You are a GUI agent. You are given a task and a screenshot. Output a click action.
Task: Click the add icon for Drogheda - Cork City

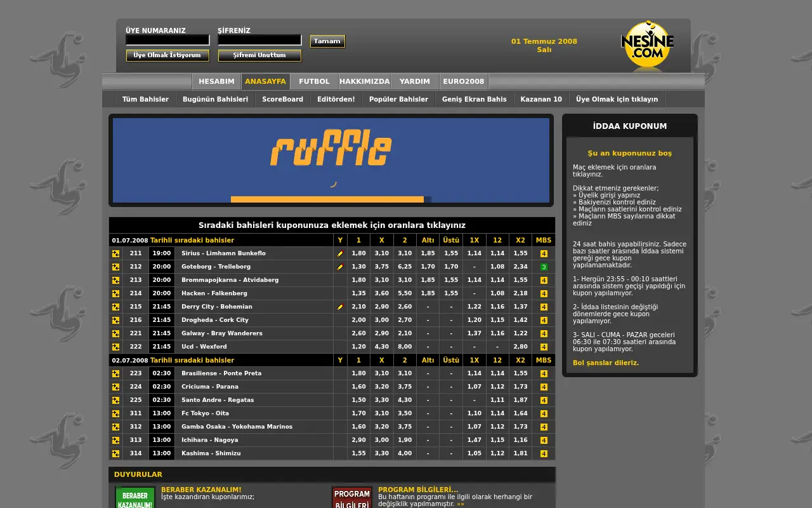coord(115,320)
